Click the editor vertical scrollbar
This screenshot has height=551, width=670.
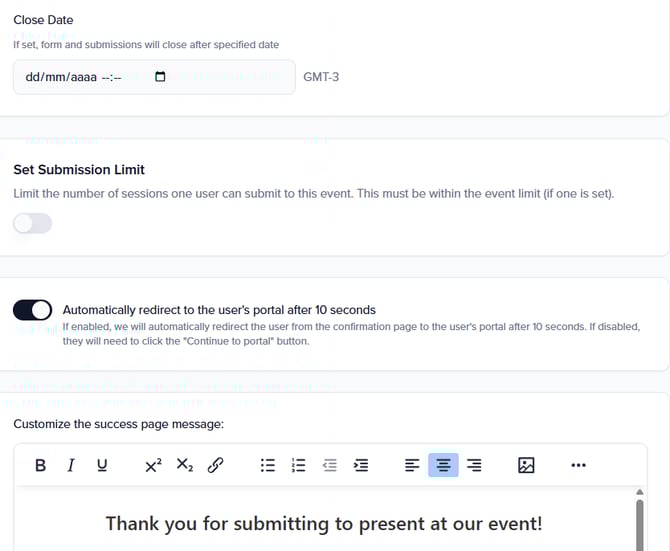(640, 518)
